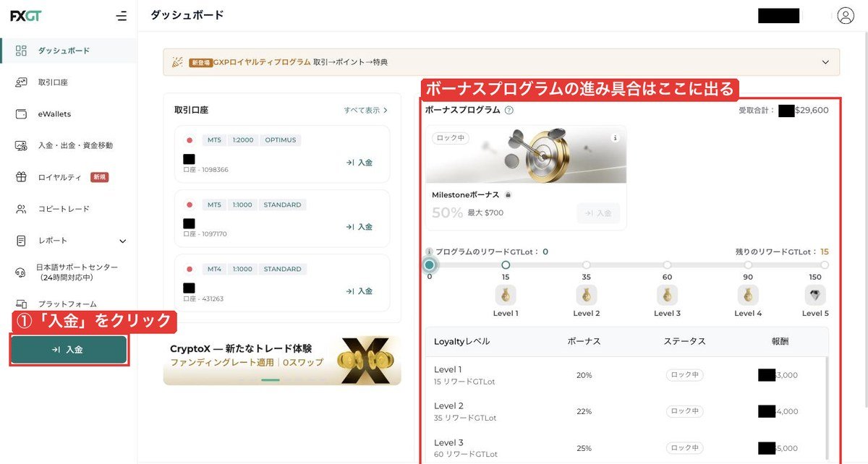Click the ダッシュボード grid icon
Viewport: 868px width, 464px height.
(x=21, y=51)
